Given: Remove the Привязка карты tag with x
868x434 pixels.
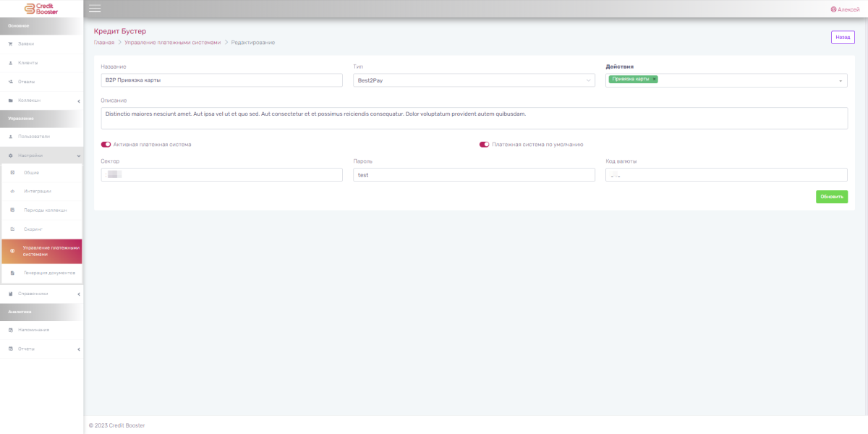Looking at the screenshot, I should click(x=655, y=79).
